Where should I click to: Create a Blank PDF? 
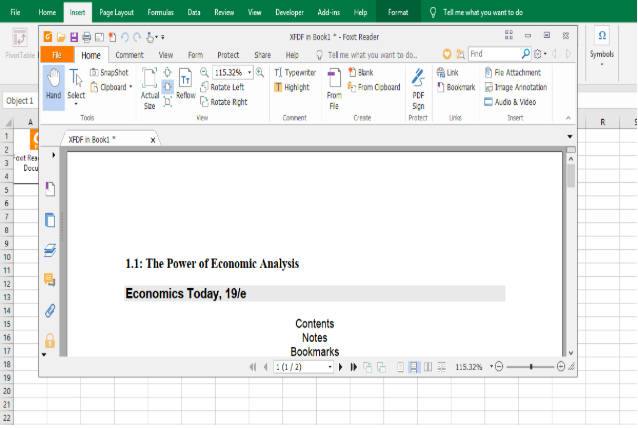click(361, 72)
